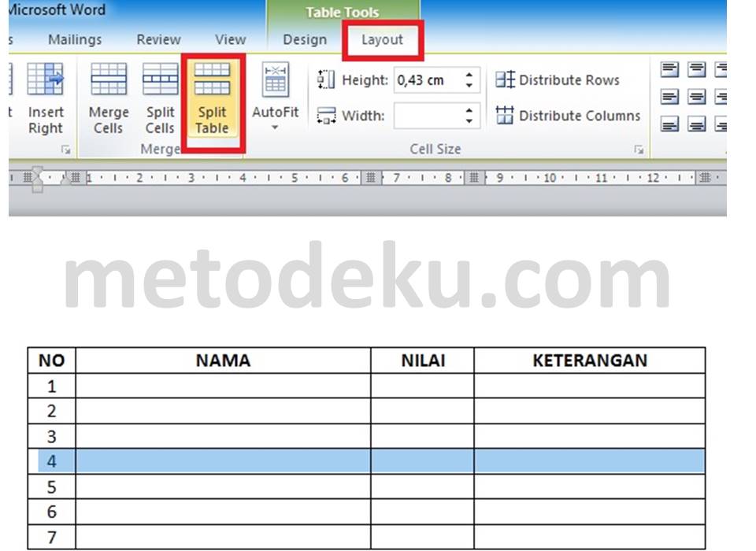Click the NILAI header cell

(423, 361)
